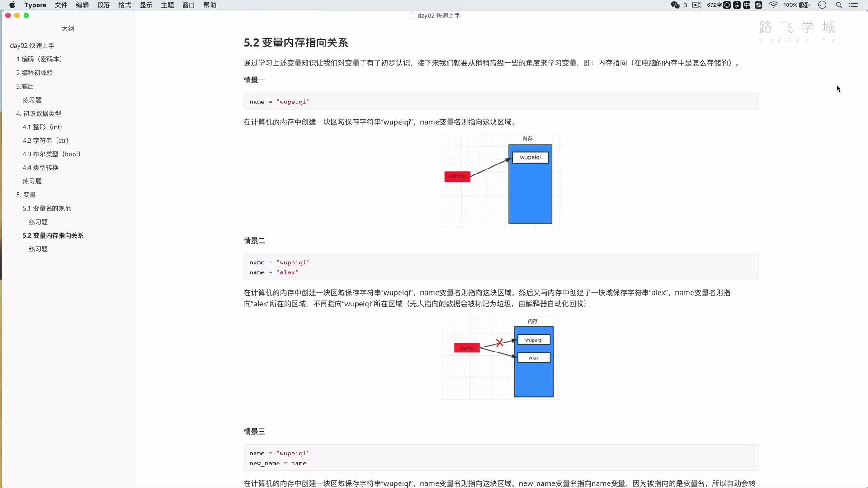
Task: Open the Typora application menu
Action: pos(35,5)
